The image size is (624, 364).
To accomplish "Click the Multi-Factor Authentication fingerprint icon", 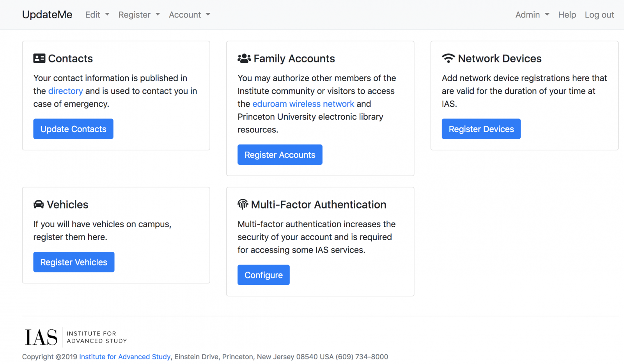I will click(243, 205).
